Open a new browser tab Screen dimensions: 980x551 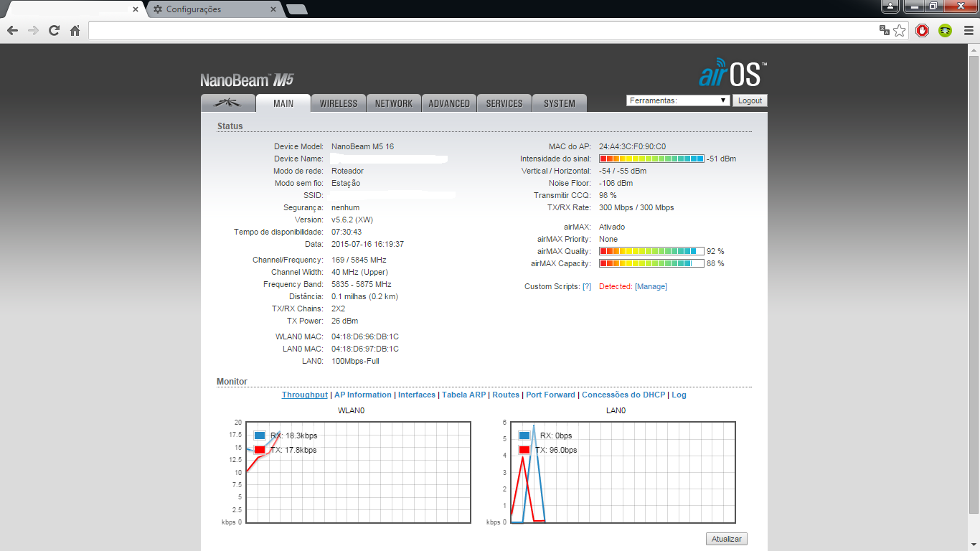pos(296,9)
